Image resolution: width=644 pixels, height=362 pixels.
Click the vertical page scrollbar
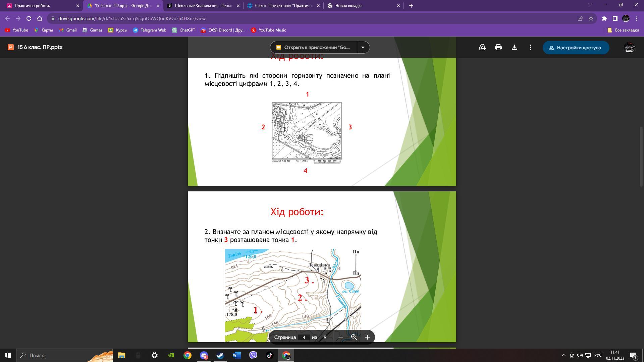coord(641,157)
